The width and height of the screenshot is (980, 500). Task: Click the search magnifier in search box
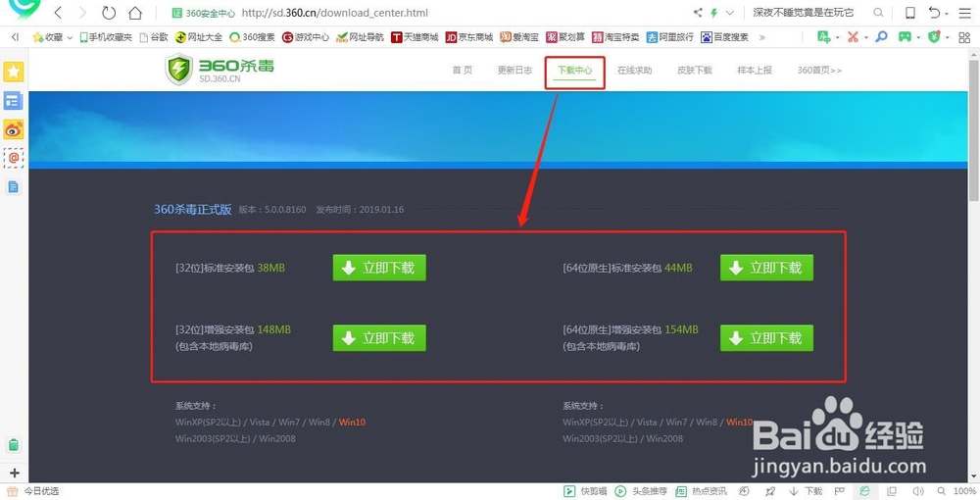tap(878, 13)
